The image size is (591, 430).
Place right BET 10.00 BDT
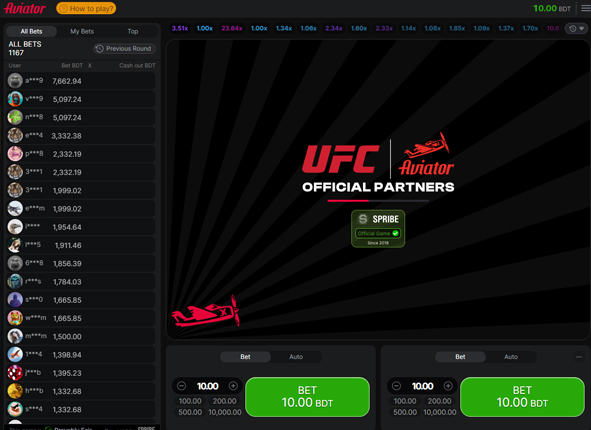[x=522, y=397]
